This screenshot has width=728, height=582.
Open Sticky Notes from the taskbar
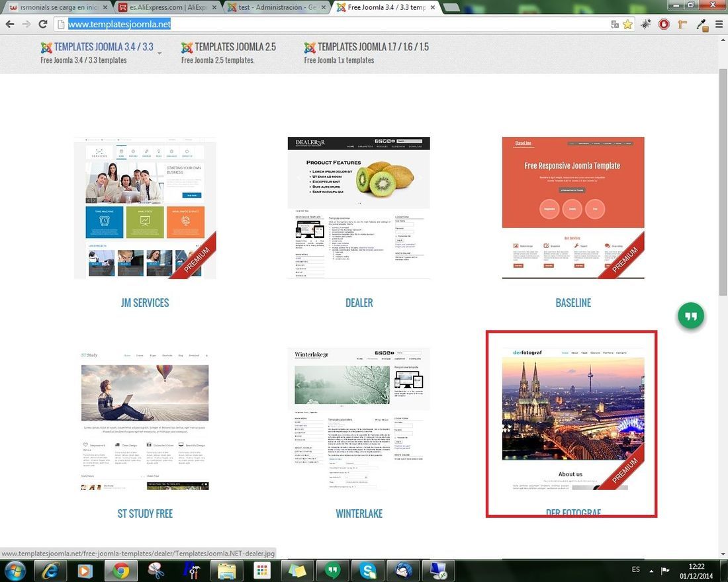297,571
